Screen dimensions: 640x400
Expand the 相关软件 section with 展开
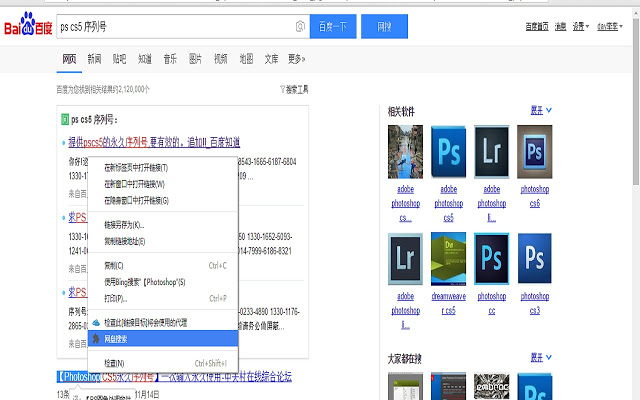[x=541, y=110]
